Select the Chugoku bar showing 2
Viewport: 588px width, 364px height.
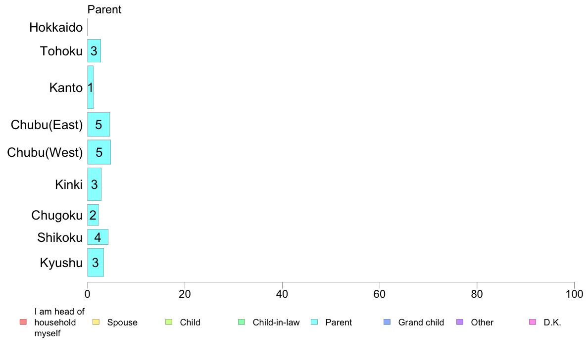[93, 215]
